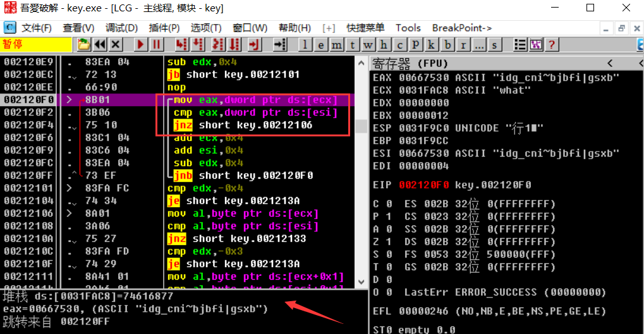Open Patches window with 'p' button
The image size is (644, 334).
pos(416,44)
